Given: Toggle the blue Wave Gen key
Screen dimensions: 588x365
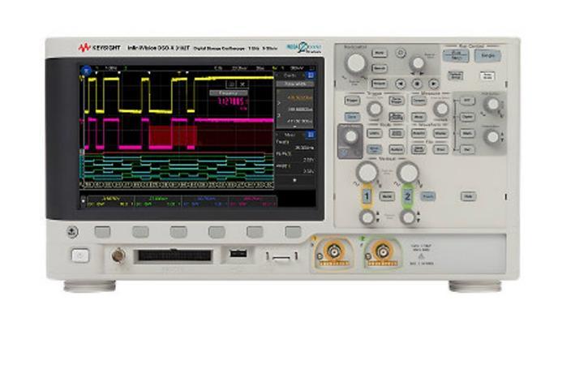Looking at the screenshot, I should pos(374,149).
